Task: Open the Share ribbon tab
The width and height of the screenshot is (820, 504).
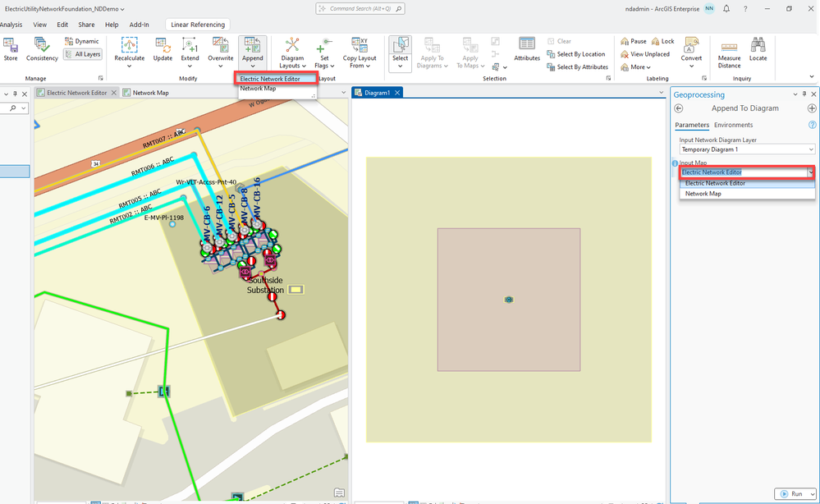Action: (86, 25)
